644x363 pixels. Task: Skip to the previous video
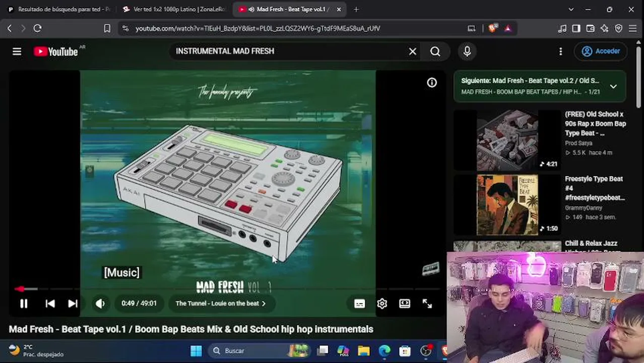50,304
